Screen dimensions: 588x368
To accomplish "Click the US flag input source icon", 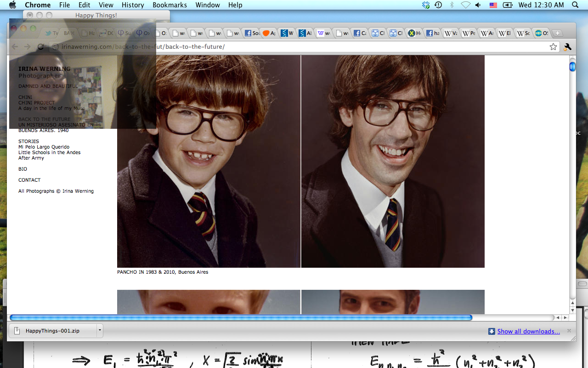I will [493, 5].
